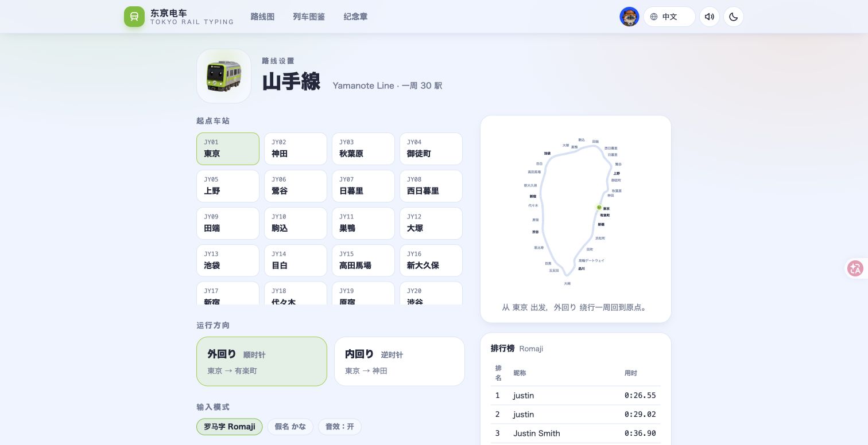Open the 中文 language selector
This screenshot has width=868, height=445.
tap(669, 17)
